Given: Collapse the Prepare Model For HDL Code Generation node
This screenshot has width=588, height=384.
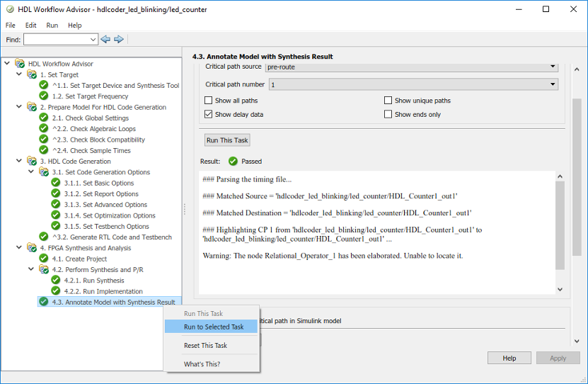Looking at the screenshot, I should pyautogui.click(x=19, y=107).
